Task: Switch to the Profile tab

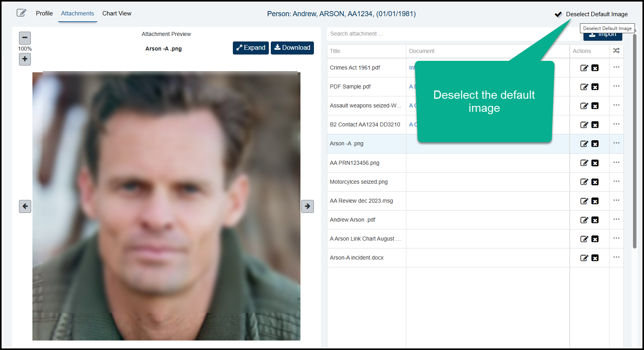Action: point(44,13)
